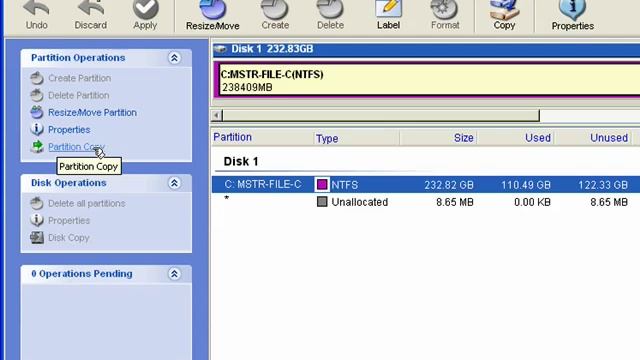This screenshot has height=360, width=640.
Task: Open the Resize/Move Partition link
Action: point(92,113)
